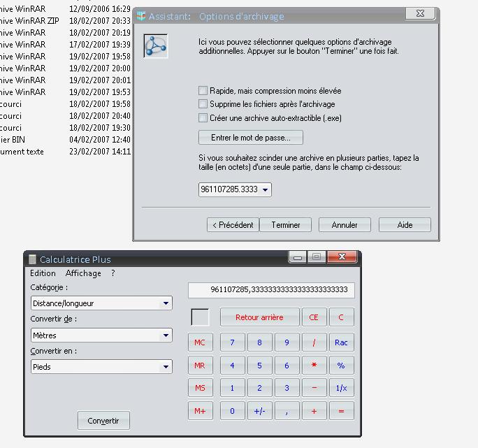478x448 pixels.
Task: Click the memory indicator box
Action: pyautogui.click(x=200, y=317)
